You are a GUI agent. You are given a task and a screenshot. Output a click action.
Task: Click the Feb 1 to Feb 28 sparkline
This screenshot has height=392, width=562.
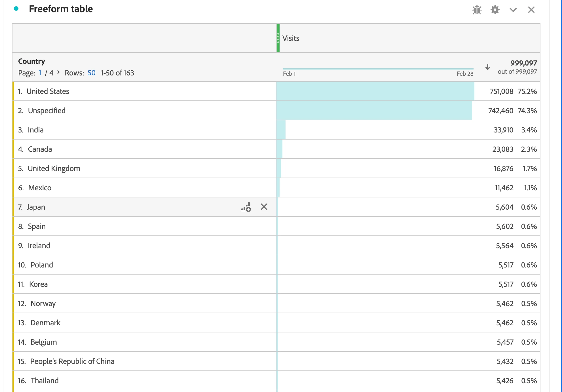click(378, 69)
